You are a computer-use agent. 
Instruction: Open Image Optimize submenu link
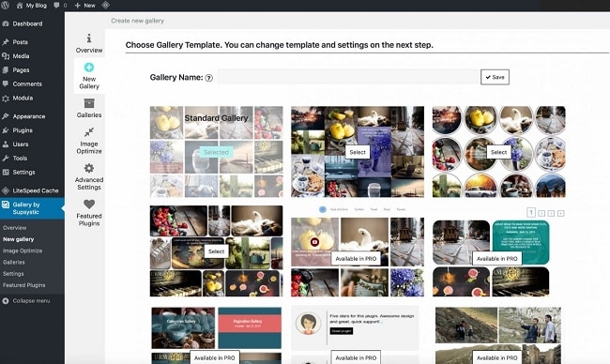[x=23, y=250]
